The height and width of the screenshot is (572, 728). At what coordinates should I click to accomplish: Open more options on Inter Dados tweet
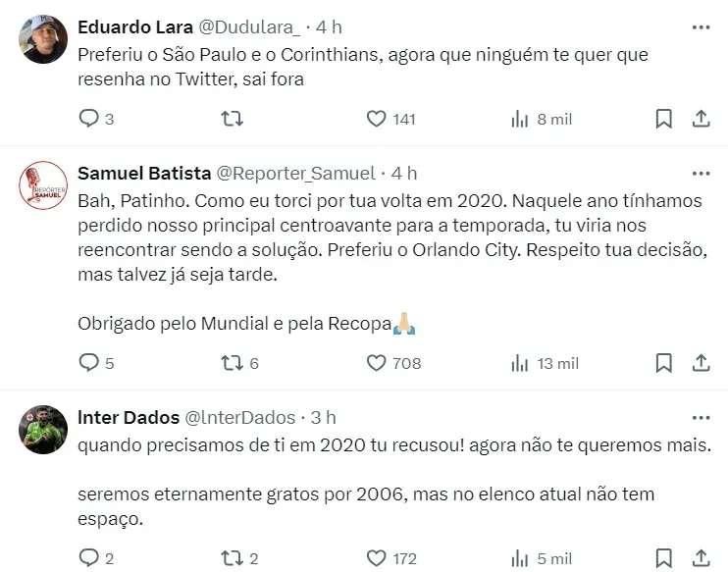pos(701,417)
